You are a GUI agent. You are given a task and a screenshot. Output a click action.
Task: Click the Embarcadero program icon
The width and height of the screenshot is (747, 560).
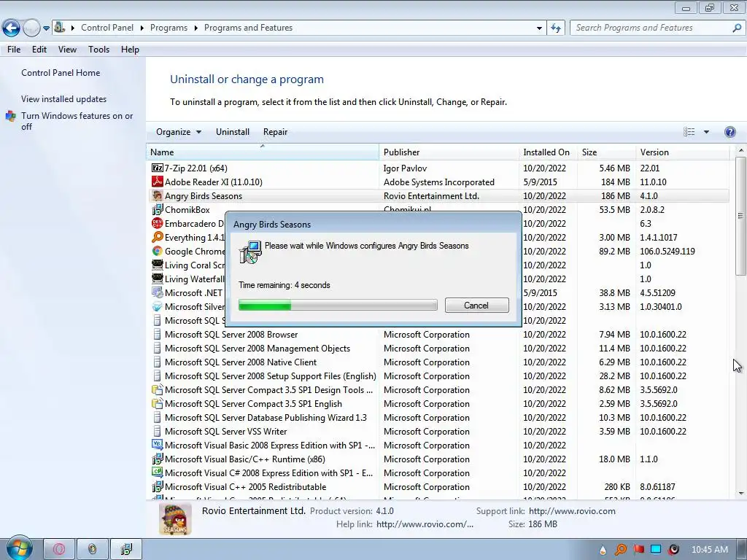point(158,223)
